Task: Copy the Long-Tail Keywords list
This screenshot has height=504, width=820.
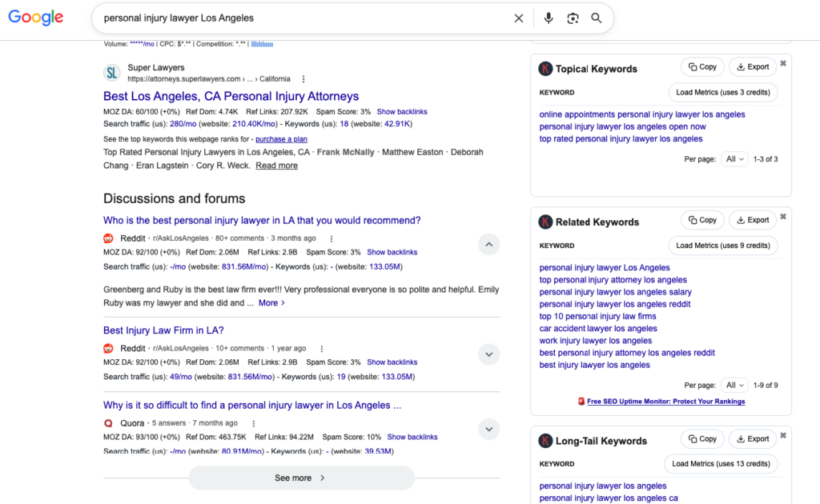Action: [x=702, y=438]
